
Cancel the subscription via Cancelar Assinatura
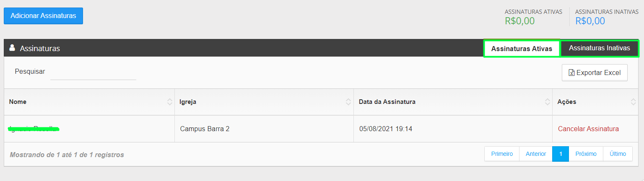[588, 129]
